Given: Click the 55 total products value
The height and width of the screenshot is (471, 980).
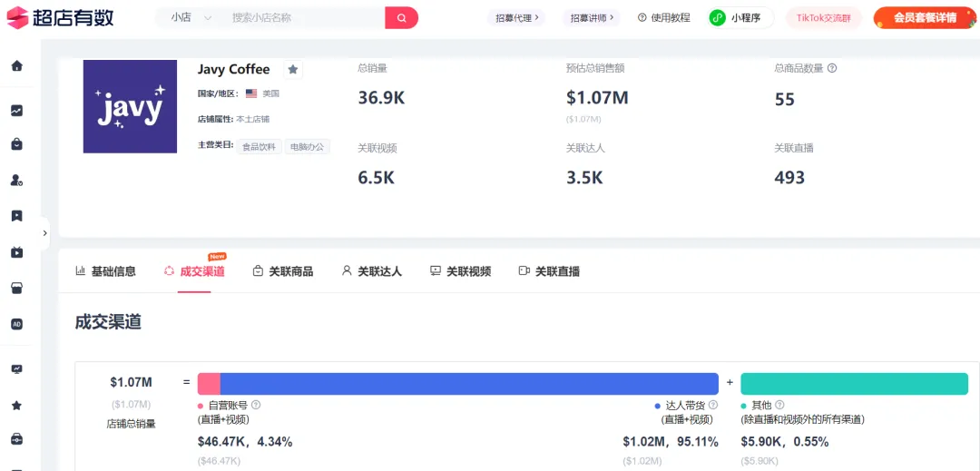Looking at the screenshot, I should pyautogui.click(x=784, y=99).
